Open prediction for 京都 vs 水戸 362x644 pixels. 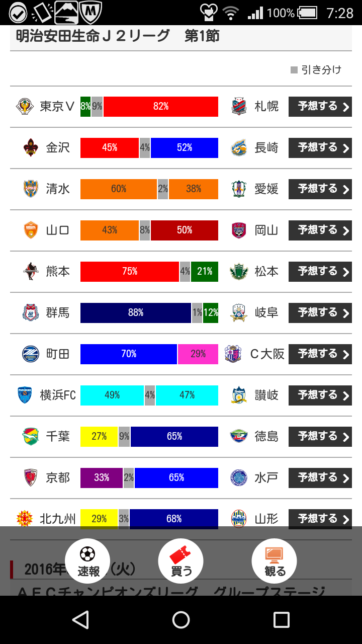[x=320, y=478]
